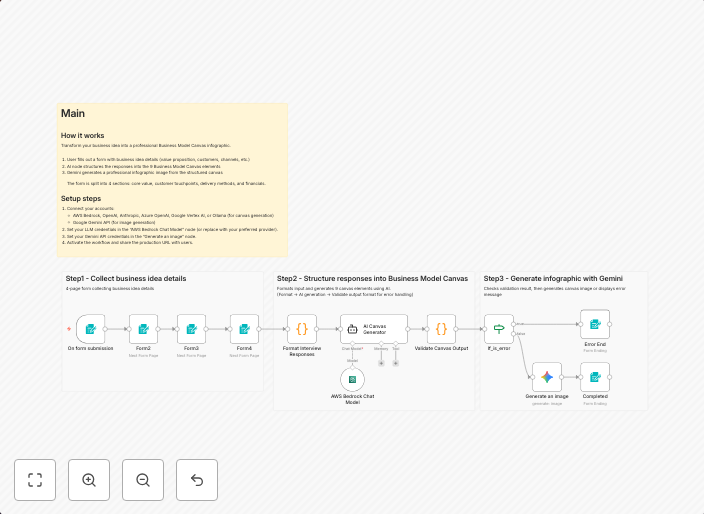
Task: Select the Step3 - Generate infographic with Gemini title
Action: (553, 279)
